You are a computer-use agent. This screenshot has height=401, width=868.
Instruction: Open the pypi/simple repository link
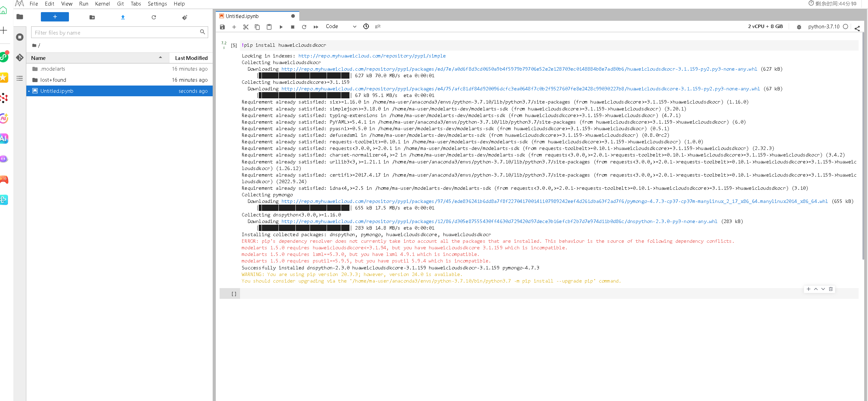[x=372, y=56]
